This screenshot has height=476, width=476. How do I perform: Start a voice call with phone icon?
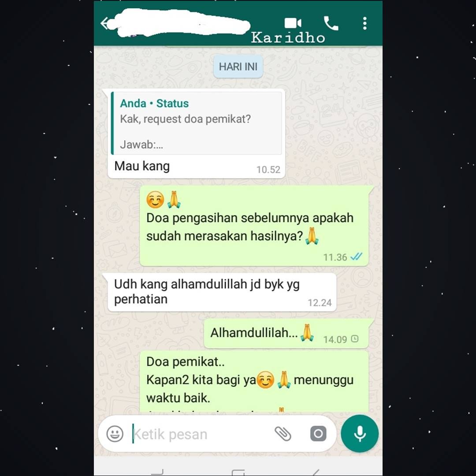[x=331, y=23]
